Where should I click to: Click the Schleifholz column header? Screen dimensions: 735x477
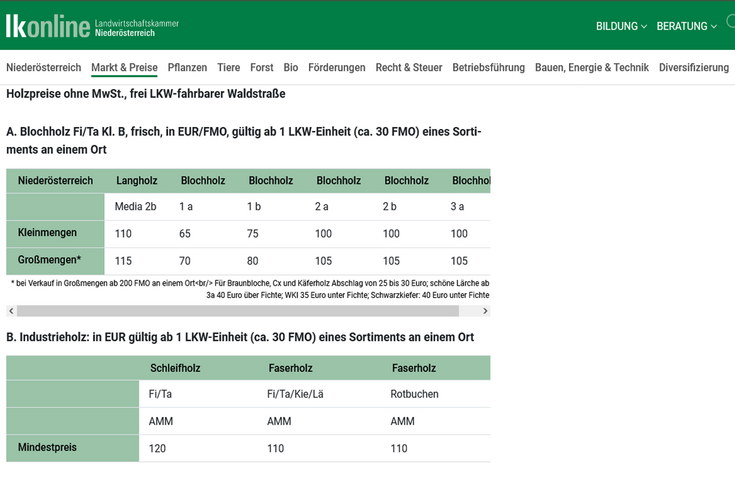[175, 368]
